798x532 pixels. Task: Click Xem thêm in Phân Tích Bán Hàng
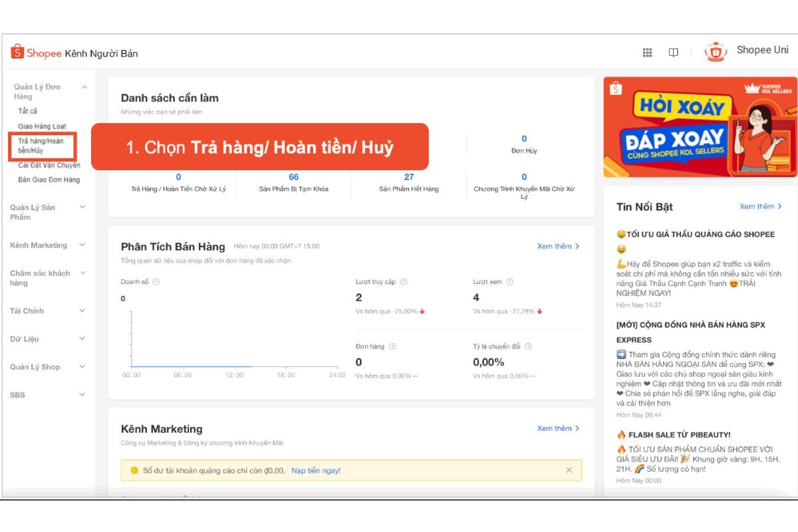tap(558, 246)
